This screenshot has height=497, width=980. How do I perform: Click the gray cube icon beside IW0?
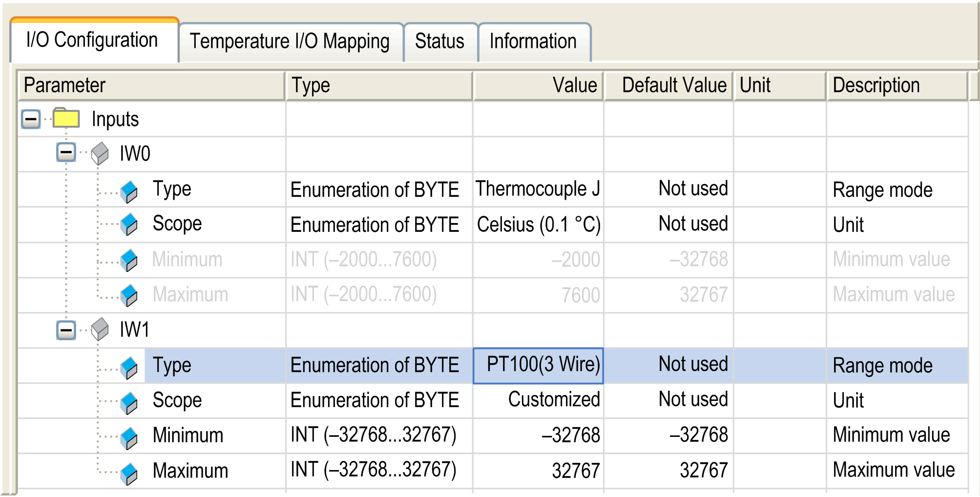(100, 153)
